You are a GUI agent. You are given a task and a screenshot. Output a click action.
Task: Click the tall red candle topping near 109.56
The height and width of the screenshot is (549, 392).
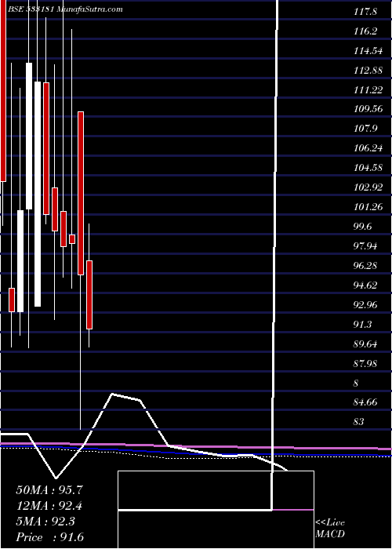click(81, 193)
